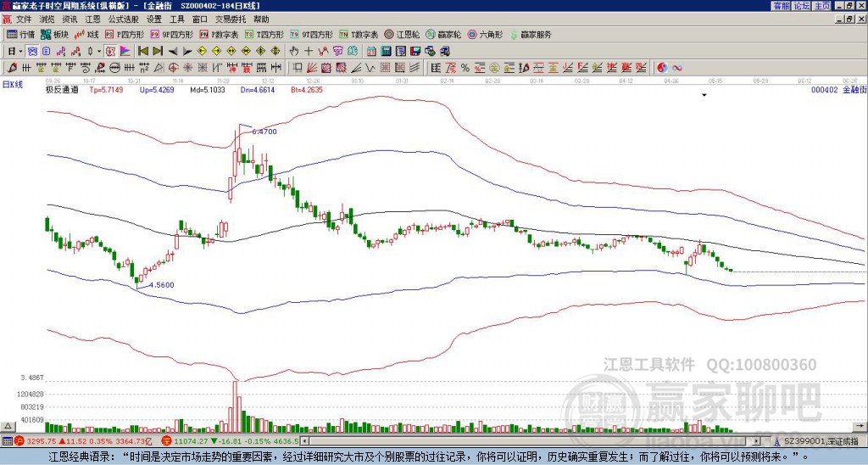
Task: Open the P四方形 square tool
Action: 125,34
